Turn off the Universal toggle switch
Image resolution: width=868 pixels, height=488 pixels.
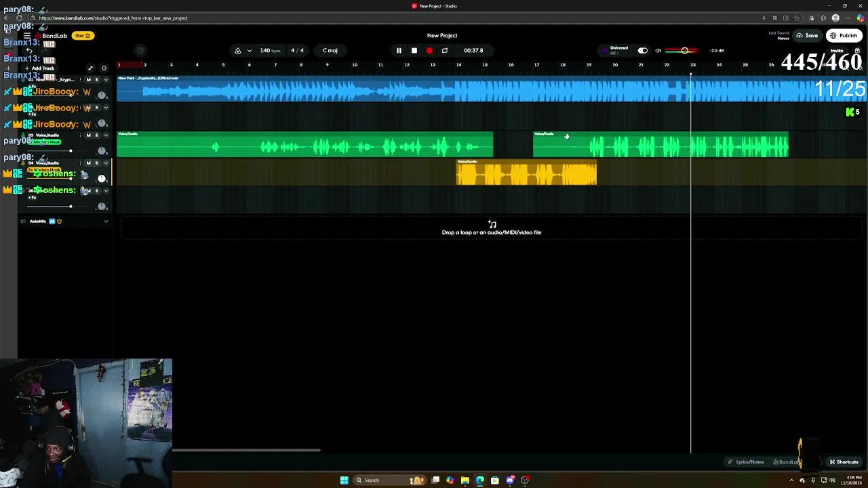[x=642, y=51]
